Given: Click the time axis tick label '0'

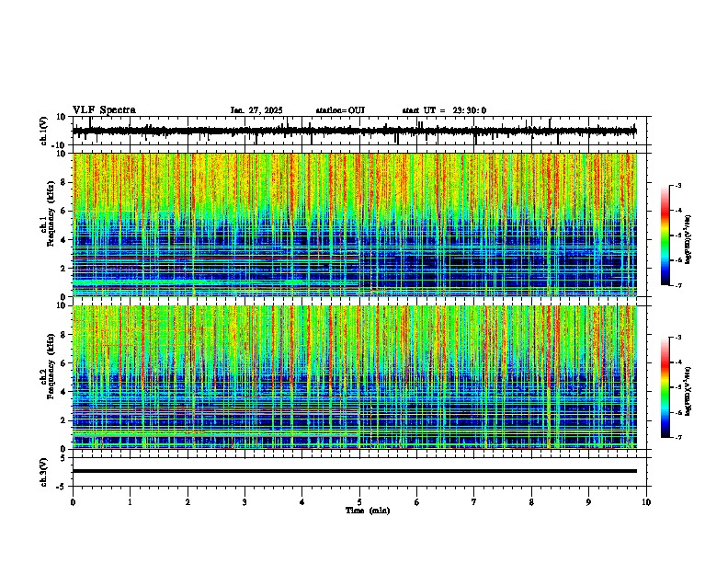Looking at the screenshot, I should 73,502.
